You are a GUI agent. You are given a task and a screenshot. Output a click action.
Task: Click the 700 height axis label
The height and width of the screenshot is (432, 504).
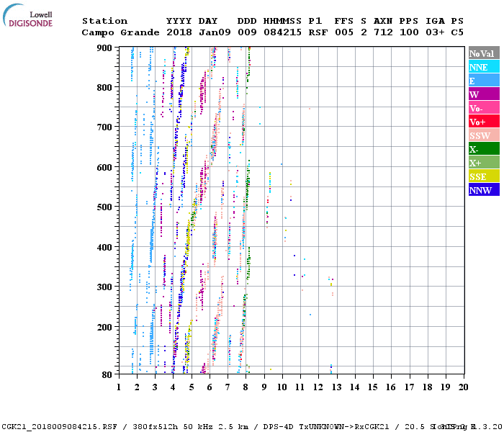coord(104,127)
